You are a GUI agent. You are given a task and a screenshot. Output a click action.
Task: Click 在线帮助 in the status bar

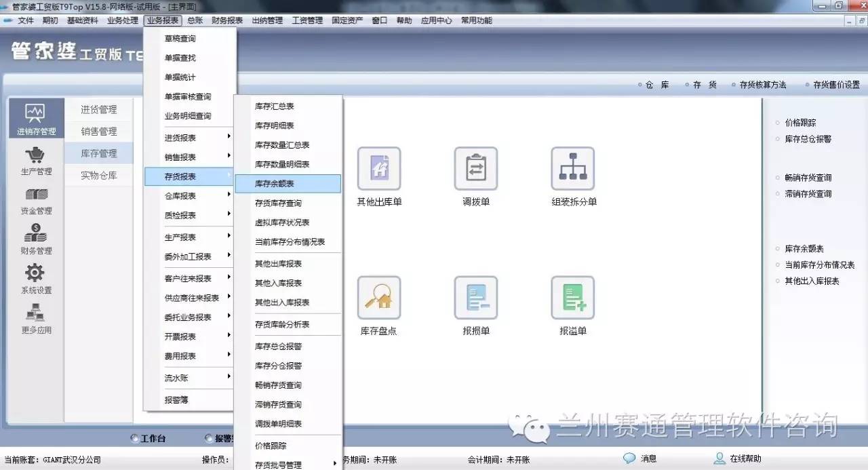click(x=745, y=459)
